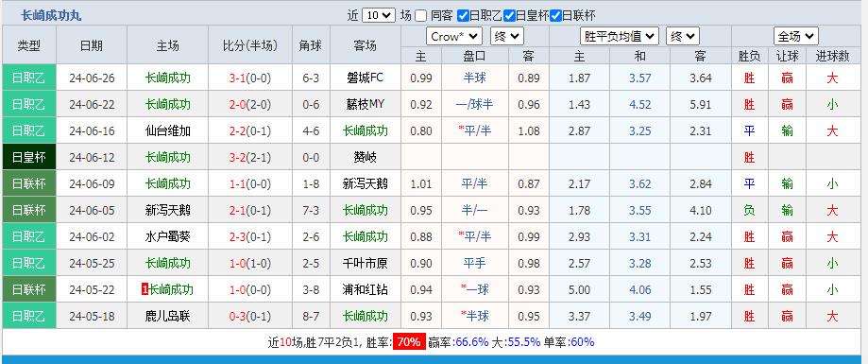Uncheck the 日皇杯 filter checkbox
This screenshot has width=868, height=364.
click(510, 15)
